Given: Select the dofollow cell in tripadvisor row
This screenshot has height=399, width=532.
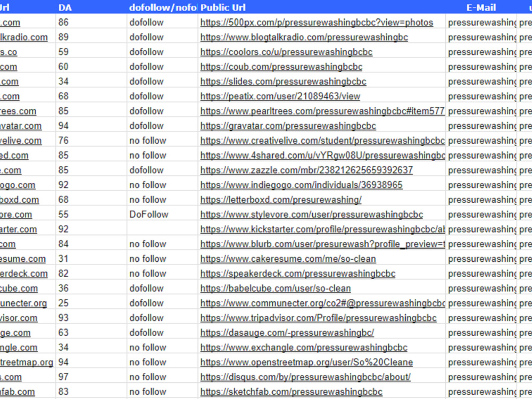Looking at the screenshot, I should pos(162,318).
